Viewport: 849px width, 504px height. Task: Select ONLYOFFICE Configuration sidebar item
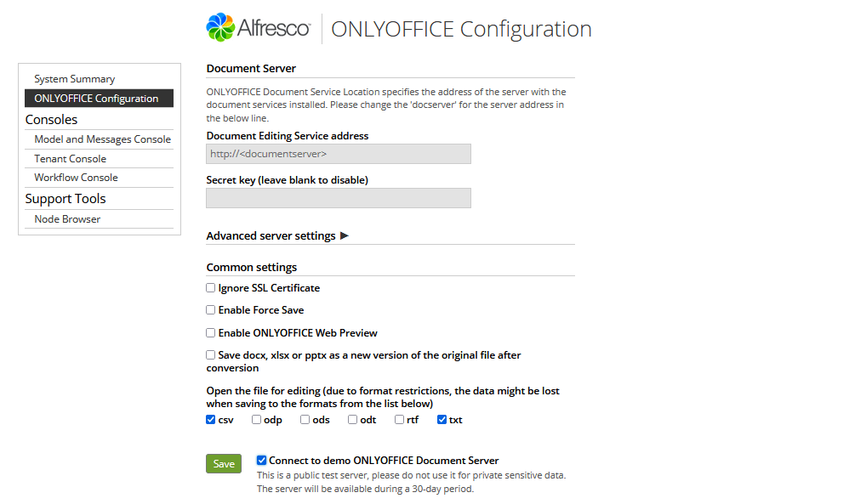click(x=96, y=99)
